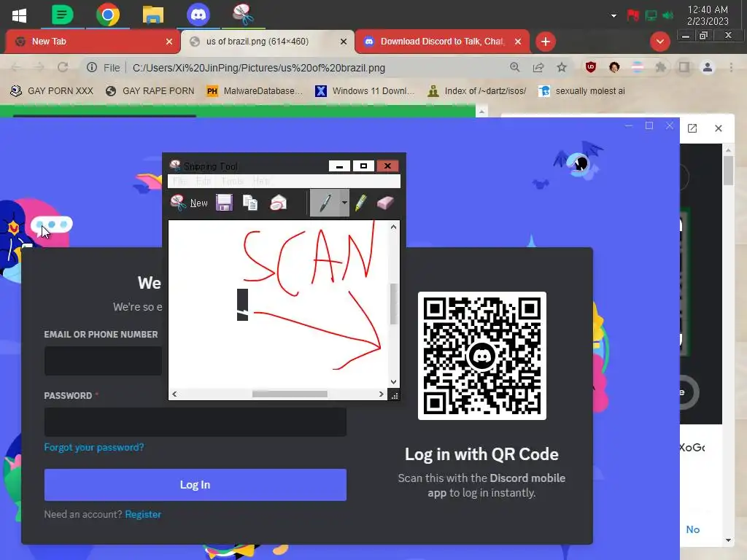Bookmark this page with the star icon

click(562, 68)
